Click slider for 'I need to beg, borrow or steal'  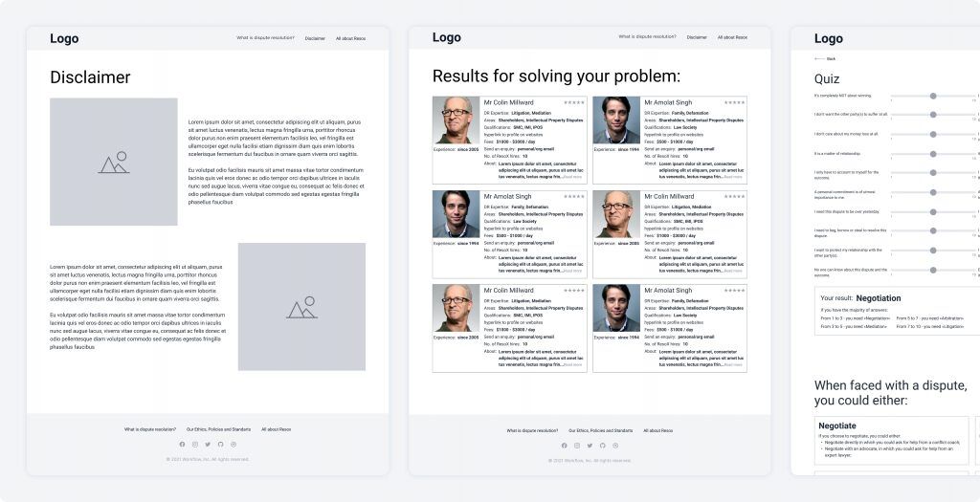click(933, 231)
